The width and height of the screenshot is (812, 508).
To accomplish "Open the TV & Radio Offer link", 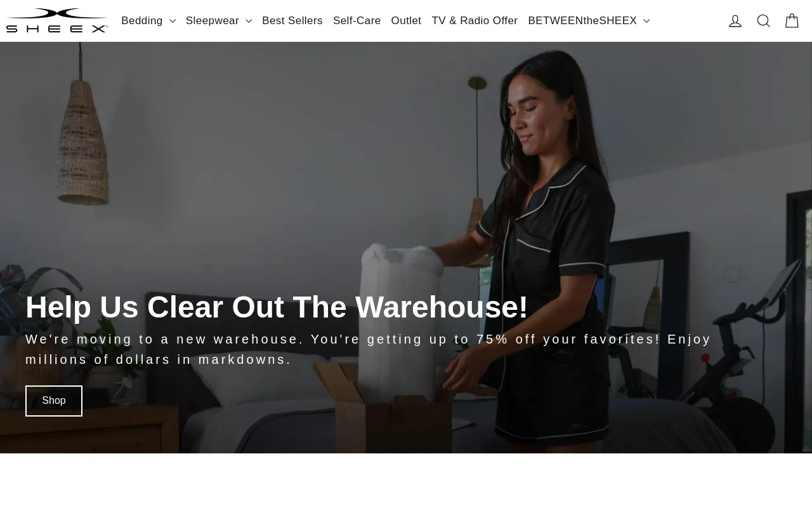I will (475, 21).
